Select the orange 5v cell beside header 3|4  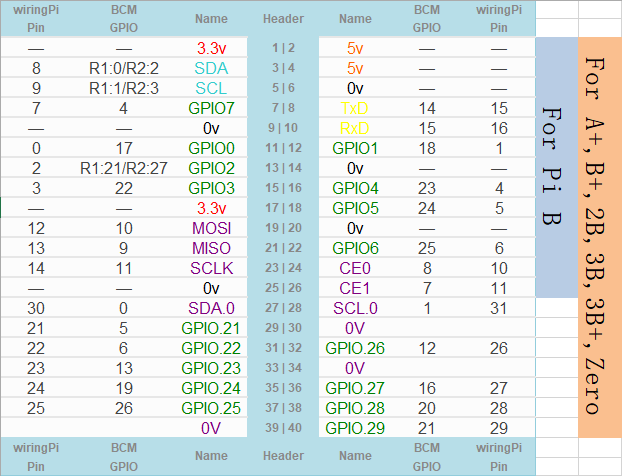(355, 68)
